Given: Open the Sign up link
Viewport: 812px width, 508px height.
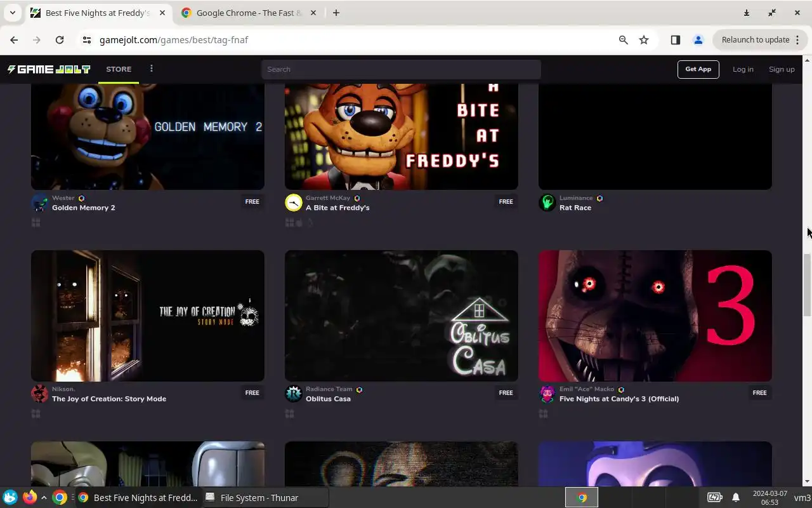Looking at the screenshot, I should click(x=782, y=69).
